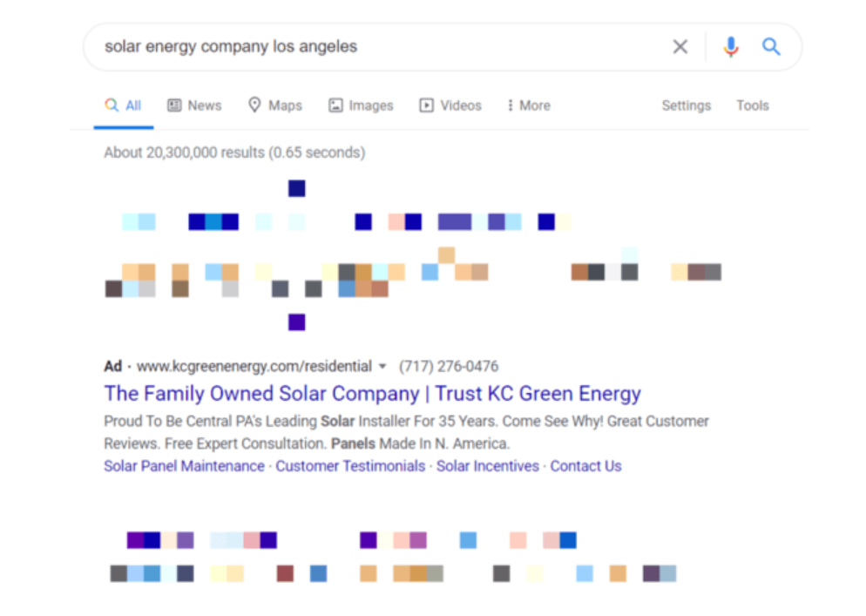Open the Tools filter options
This screenshot has height=616, width=866.
click(x=752, y=105)
